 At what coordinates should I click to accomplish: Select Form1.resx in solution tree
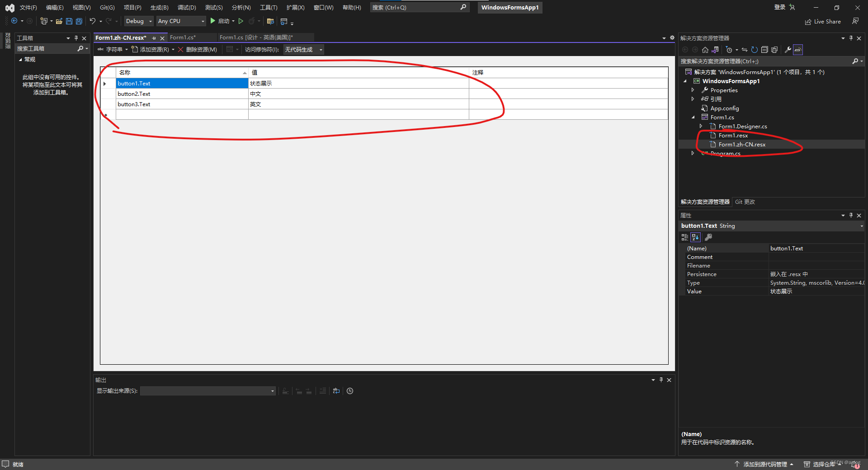733,136
